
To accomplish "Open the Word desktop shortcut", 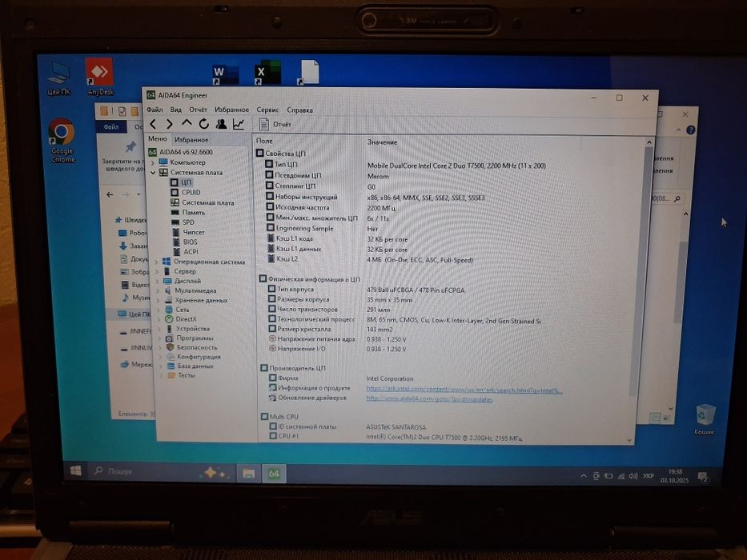I will tap(225, 74).
